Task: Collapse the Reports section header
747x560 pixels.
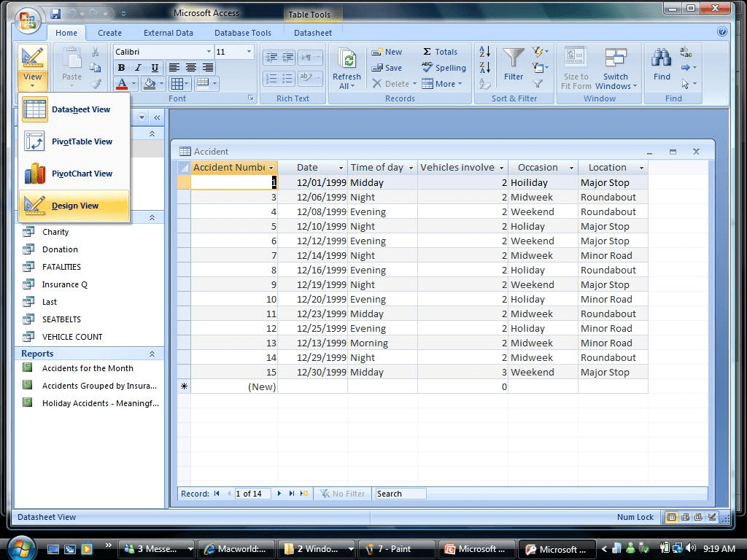Action: point(152,354)
